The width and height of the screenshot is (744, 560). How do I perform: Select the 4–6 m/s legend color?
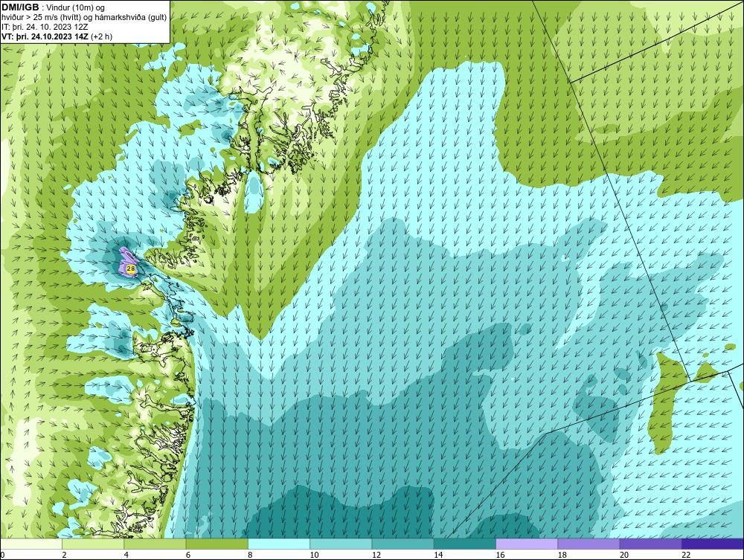pos(155,544)
